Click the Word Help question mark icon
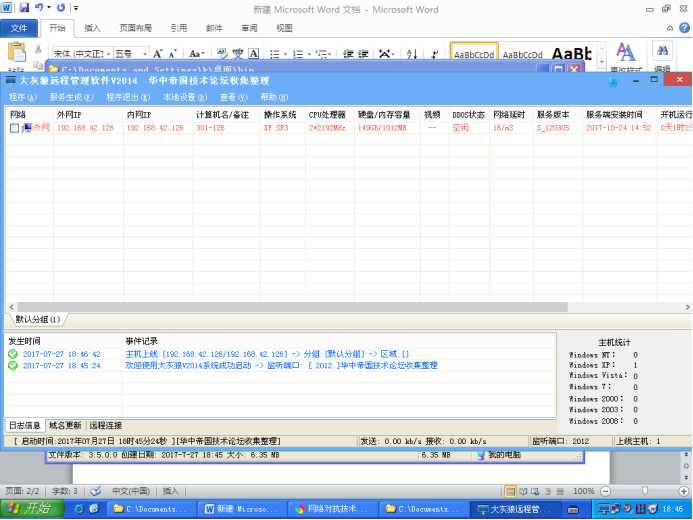693x520 pixels. pyautogui.click(x=684, y=28)
